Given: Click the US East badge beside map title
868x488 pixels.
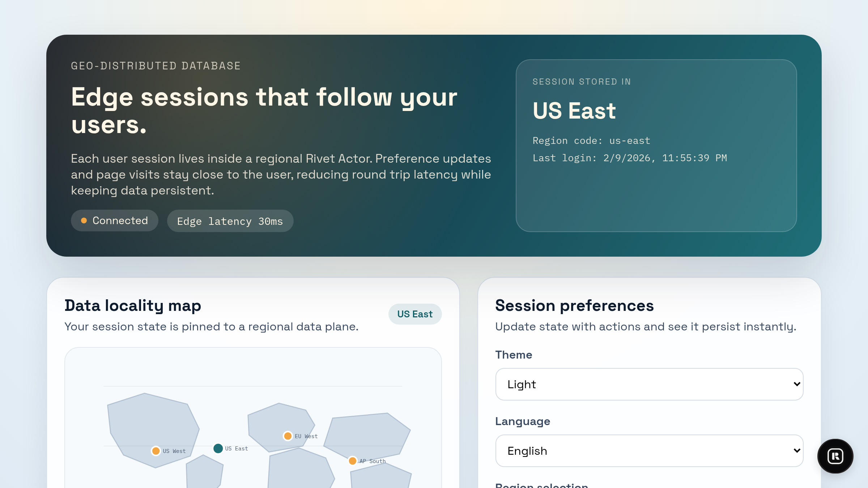Looking at the screenshot, I should tap(415, 314).
